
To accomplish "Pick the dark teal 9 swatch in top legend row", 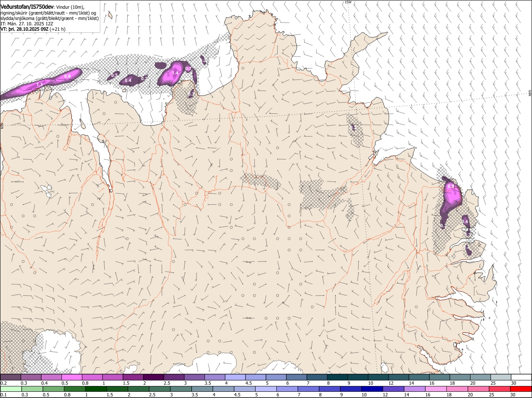I will pos(358,377).
